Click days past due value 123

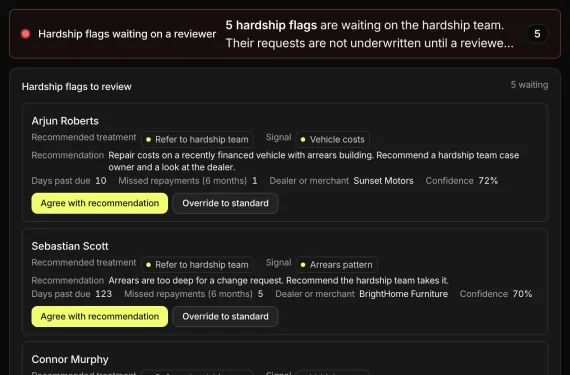(104, 294)
